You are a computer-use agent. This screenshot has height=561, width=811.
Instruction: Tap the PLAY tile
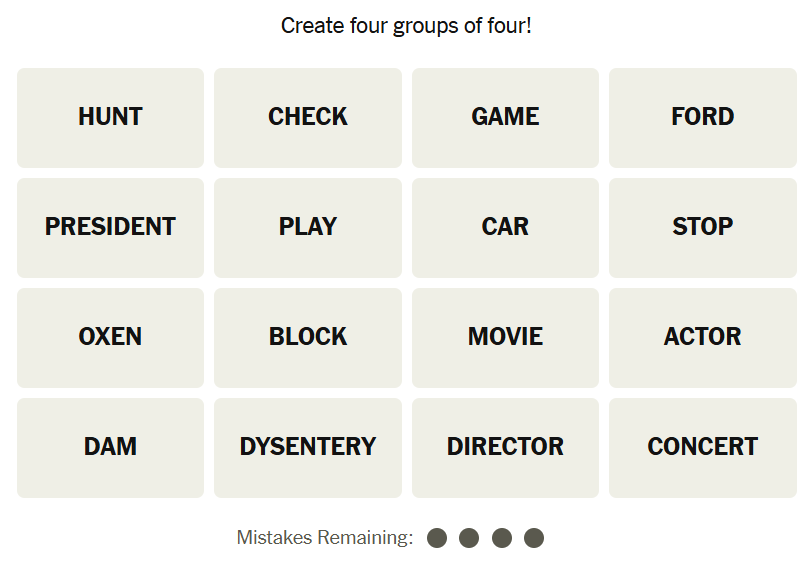pyautogui.click(x=308, y=227)
